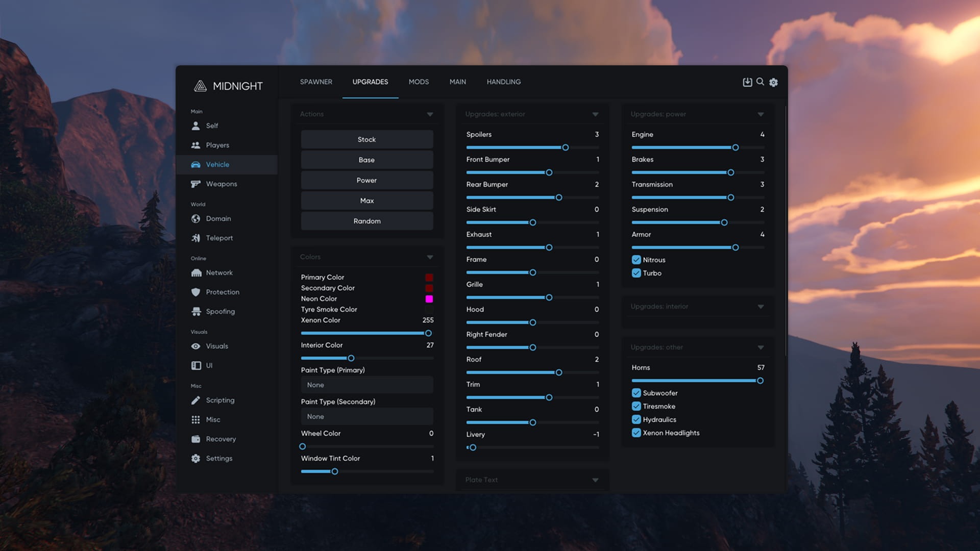980x551 pixels.
Task: Click the Stock button
Action: (367, 139)
